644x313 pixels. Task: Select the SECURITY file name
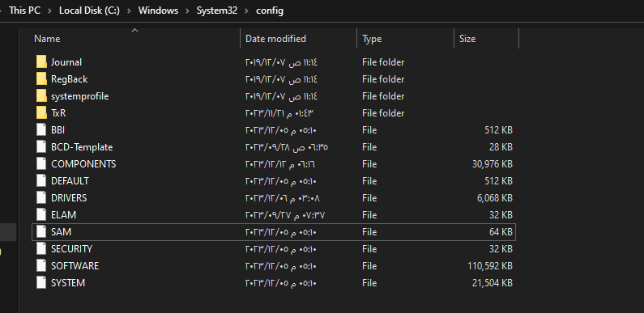[x=71, y=249]
